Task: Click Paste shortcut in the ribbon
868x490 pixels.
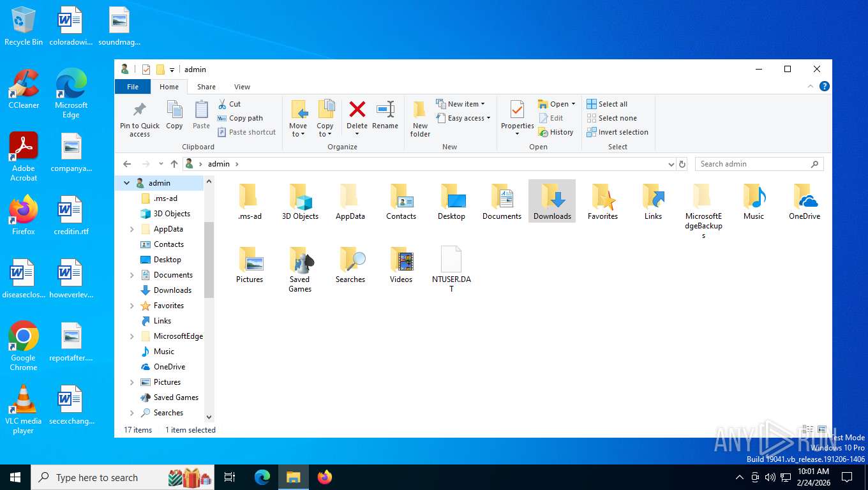Action: (246, 132)
